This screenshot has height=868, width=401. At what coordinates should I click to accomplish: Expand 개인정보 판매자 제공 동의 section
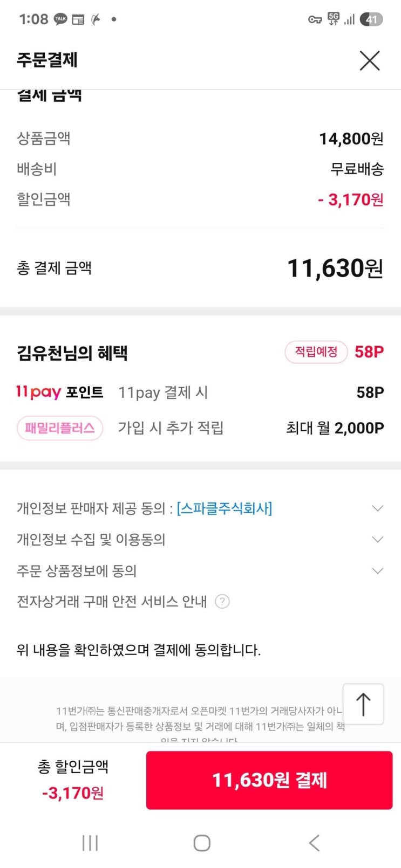click(378, 508)
